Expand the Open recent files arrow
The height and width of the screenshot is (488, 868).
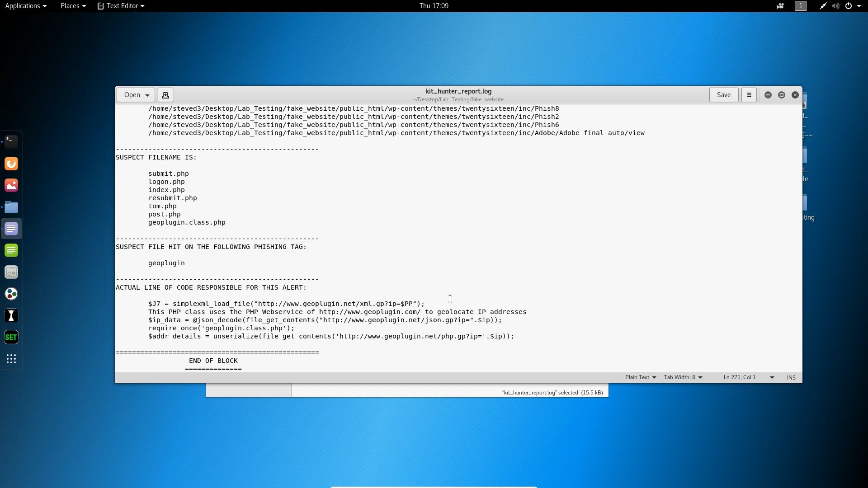click(147, 95)
